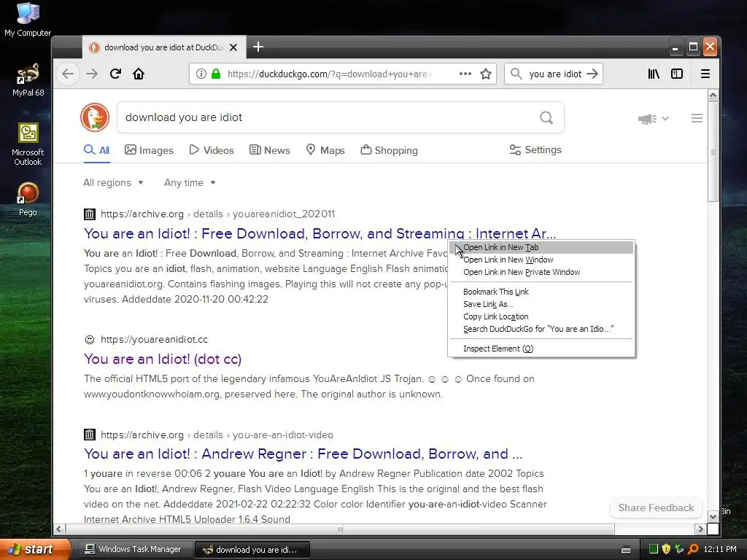Go back with browser back arrow
Viewport: 747px width, 560px height.
pos(68,74)
